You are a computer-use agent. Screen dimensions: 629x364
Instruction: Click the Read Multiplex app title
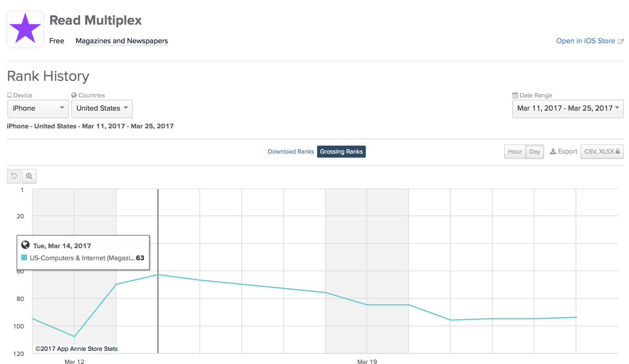point(95,21)
